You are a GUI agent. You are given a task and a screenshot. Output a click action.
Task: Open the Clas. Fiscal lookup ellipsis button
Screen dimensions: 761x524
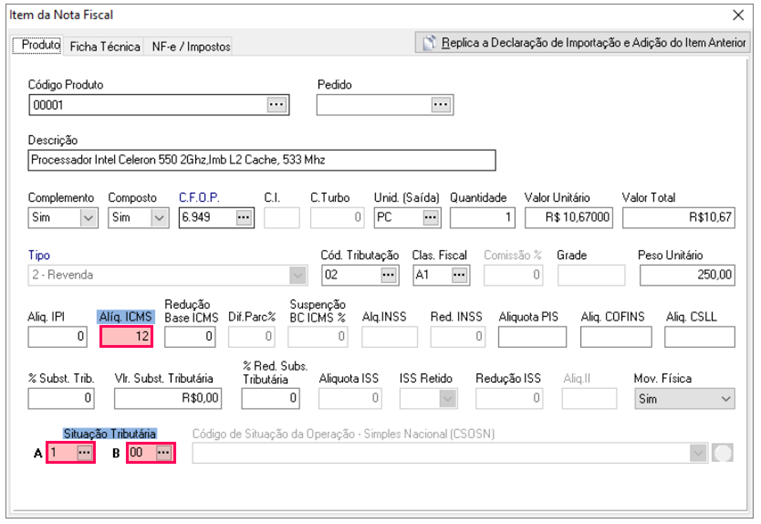coord(458,274)
